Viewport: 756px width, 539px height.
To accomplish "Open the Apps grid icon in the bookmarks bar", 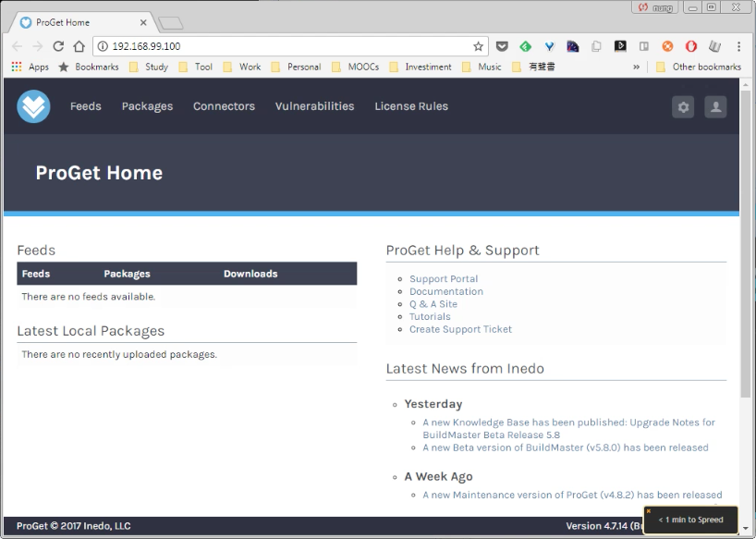I will pos(17,67).
